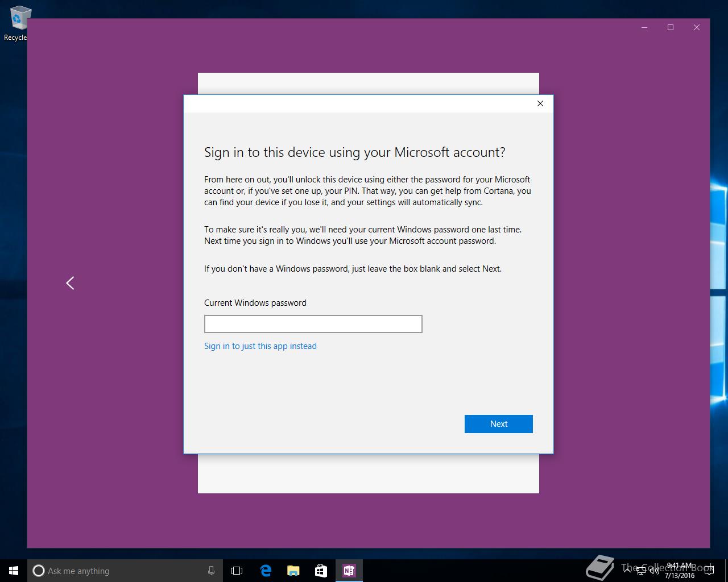Minimize the purple OneNote window
The image size is (728, 582).
click(x=644, y=27)
